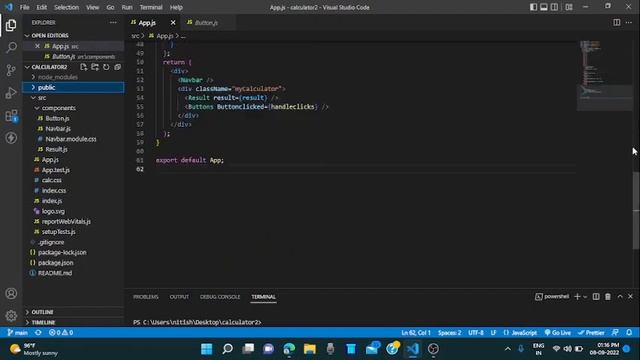Viewport: 640px width, 360px height.
Task: Switch to the Debug Console tab
Action: (220, 297)
